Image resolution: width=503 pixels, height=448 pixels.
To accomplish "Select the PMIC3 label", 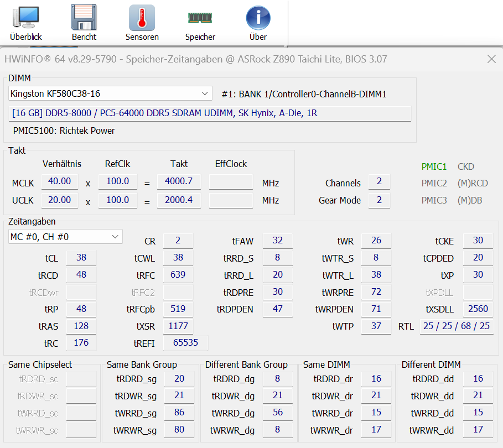I will 434,200.
